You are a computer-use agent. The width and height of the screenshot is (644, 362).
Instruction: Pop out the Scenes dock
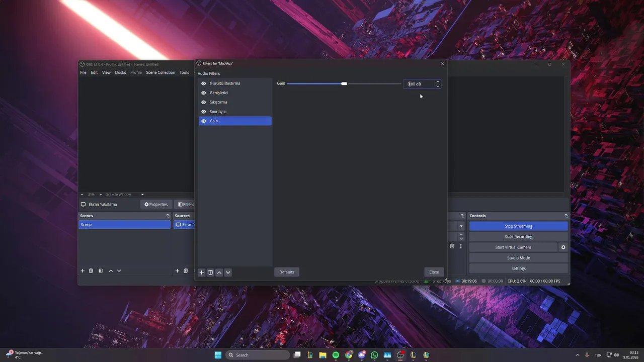click(168, 216)
